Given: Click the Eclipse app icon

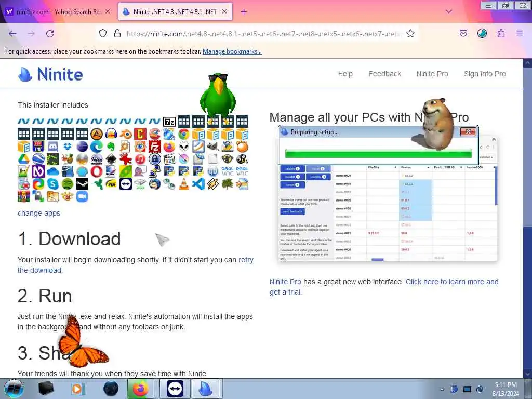Looking at the screenshot, I should click(82, 147).
